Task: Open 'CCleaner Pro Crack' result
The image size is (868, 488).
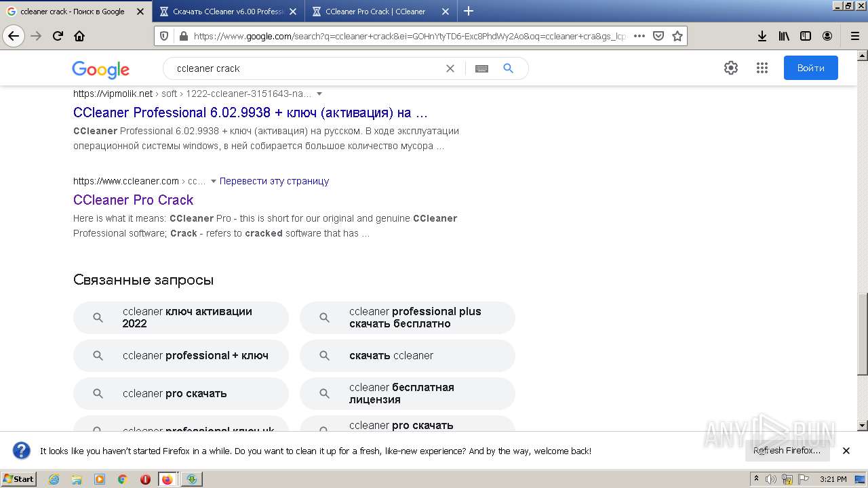Action: pyautogui.click(x=133, y=200)
